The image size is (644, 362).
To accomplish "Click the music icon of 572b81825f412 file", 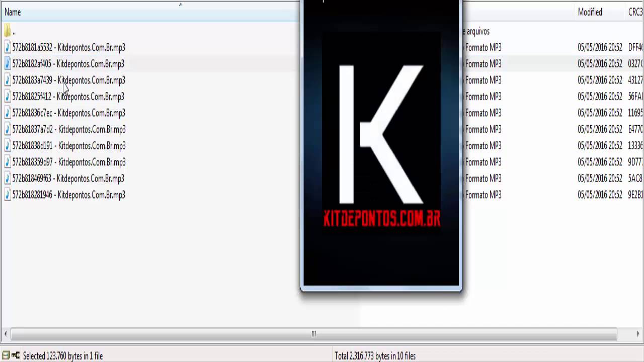I will click(8, 97).
